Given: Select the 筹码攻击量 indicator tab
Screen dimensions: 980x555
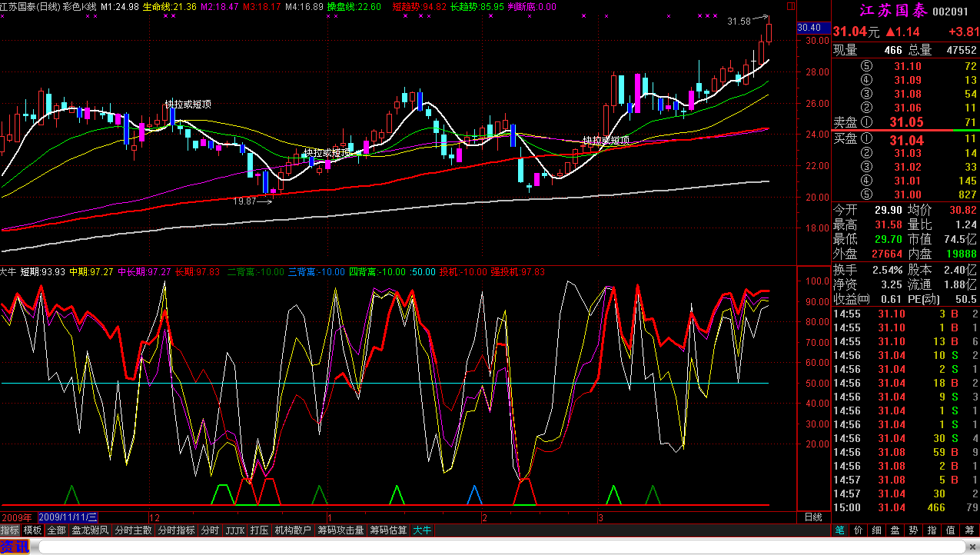Looking at the screenshot, I should (341, 530).
